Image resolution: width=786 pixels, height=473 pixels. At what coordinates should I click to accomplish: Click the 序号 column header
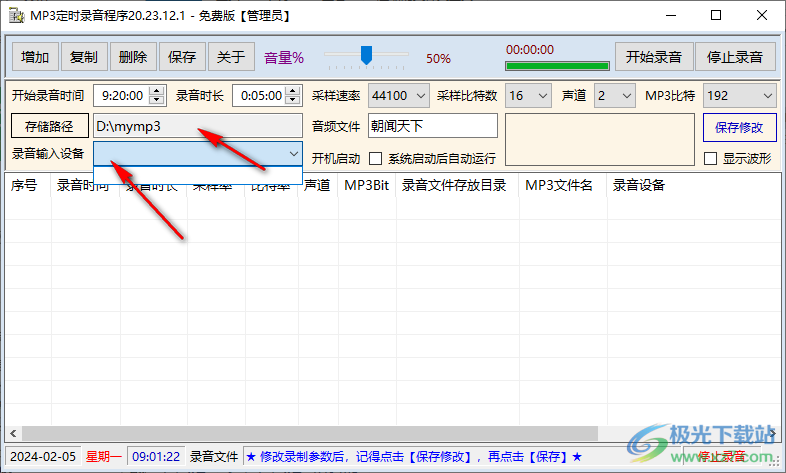tap(28, 185)
